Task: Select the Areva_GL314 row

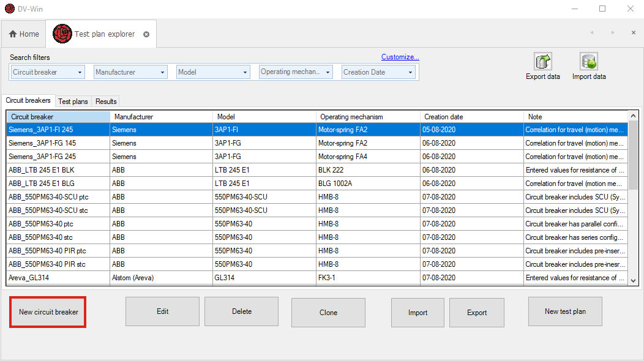Action: 317,278
